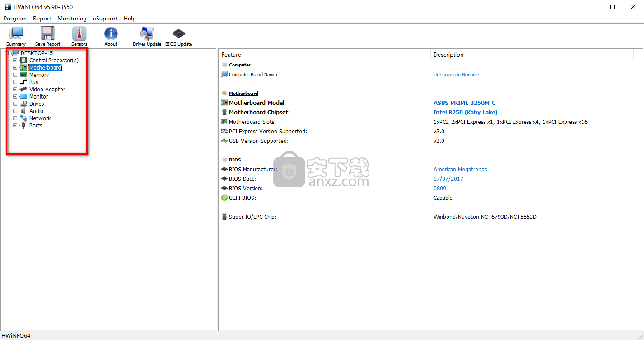
Task: Select the Network tree item label
Action: pos(40,118)
